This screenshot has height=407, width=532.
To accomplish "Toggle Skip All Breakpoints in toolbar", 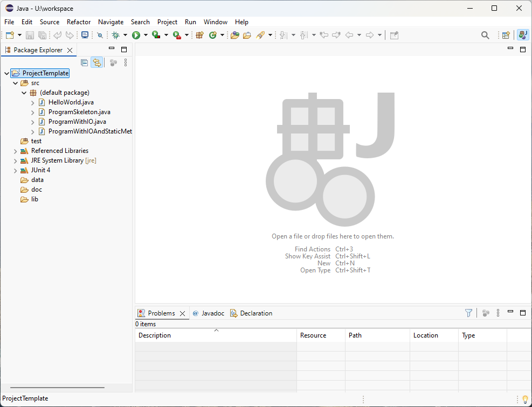I will tap(100, 35).
